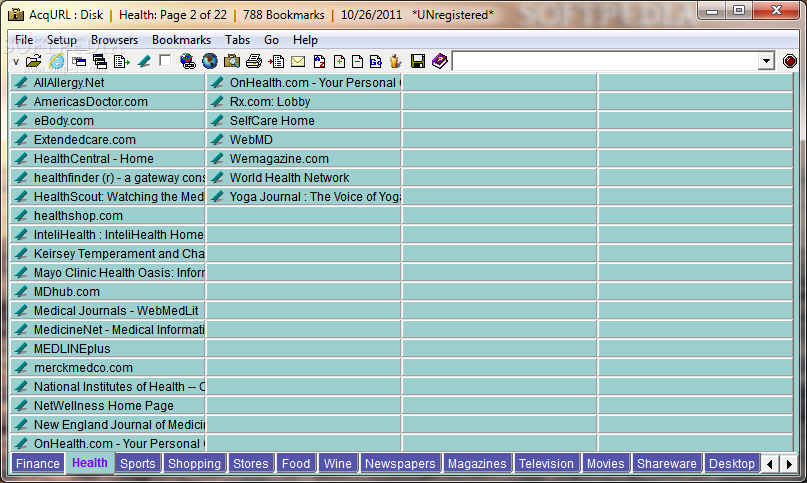The height and width of the screenshot is (483, 807).
Task: Click the page with green arrow icon
Action: click(121, 62)
